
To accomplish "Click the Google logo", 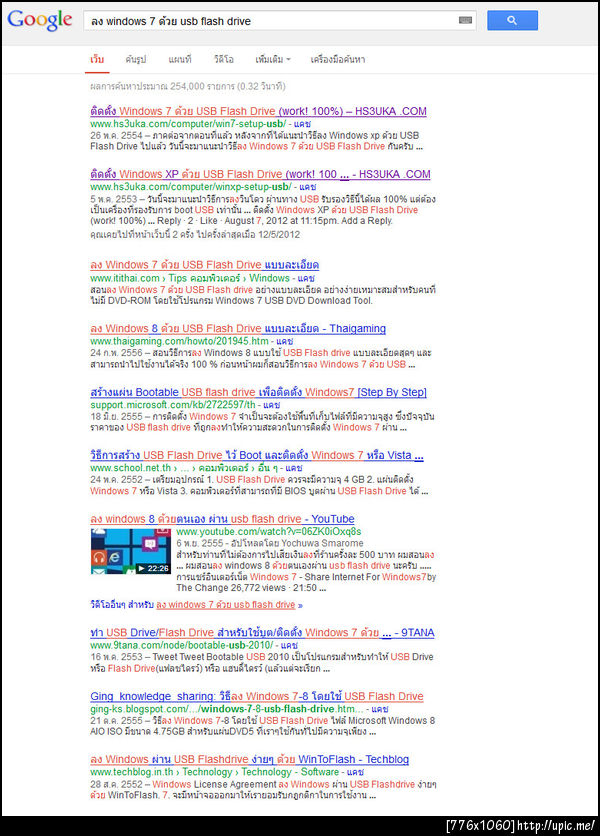I will tap(39, 20).
